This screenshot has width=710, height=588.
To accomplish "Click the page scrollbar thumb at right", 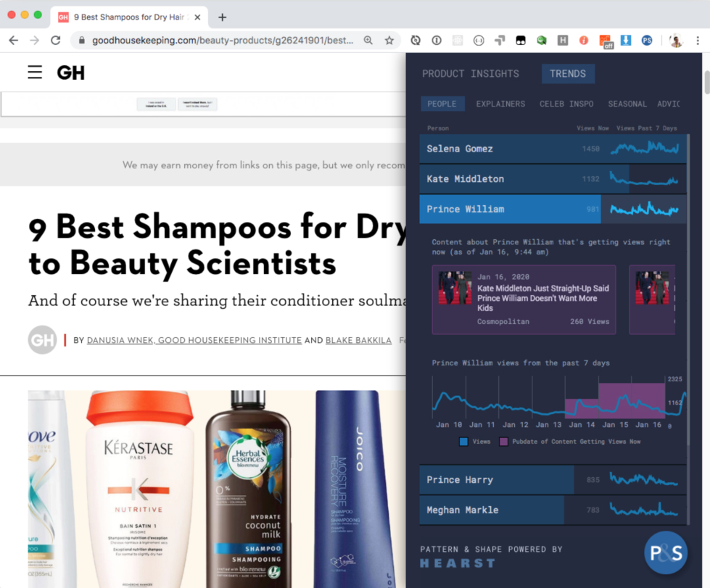I will [x=707, y=82].
